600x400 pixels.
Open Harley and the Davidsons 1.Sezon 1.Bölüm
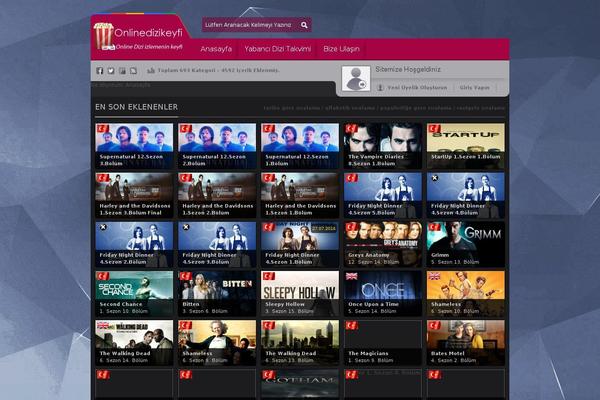tap(300, 195)
